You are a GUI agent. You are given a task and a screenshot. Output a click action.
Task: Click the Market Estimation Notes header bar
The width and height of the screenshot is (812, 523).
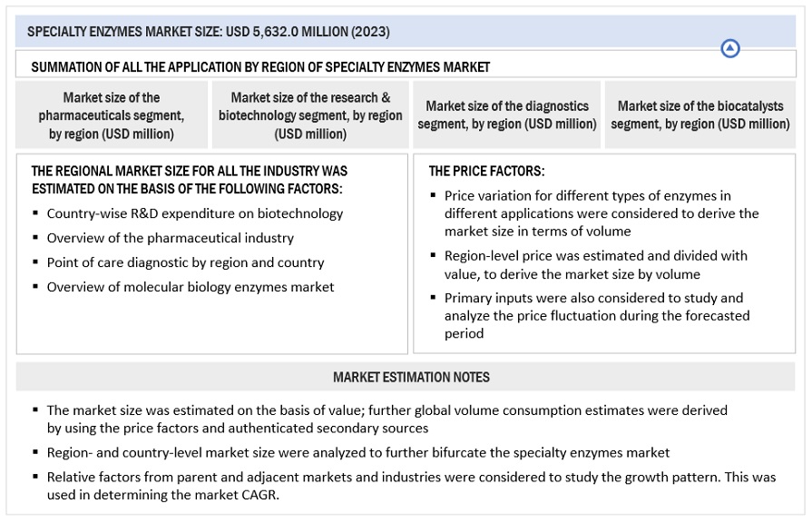tap(410, 377)
